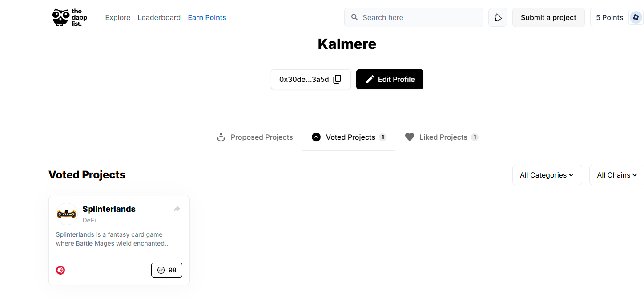Switch to the Proposed Projects tab
Viewport: 644px width, 299px height.
[254, 137]
